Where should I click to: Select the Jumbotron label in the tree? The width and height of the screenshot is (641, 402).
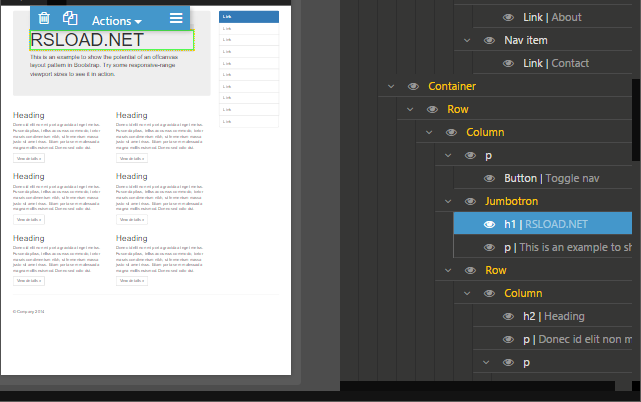pos(511,201)
